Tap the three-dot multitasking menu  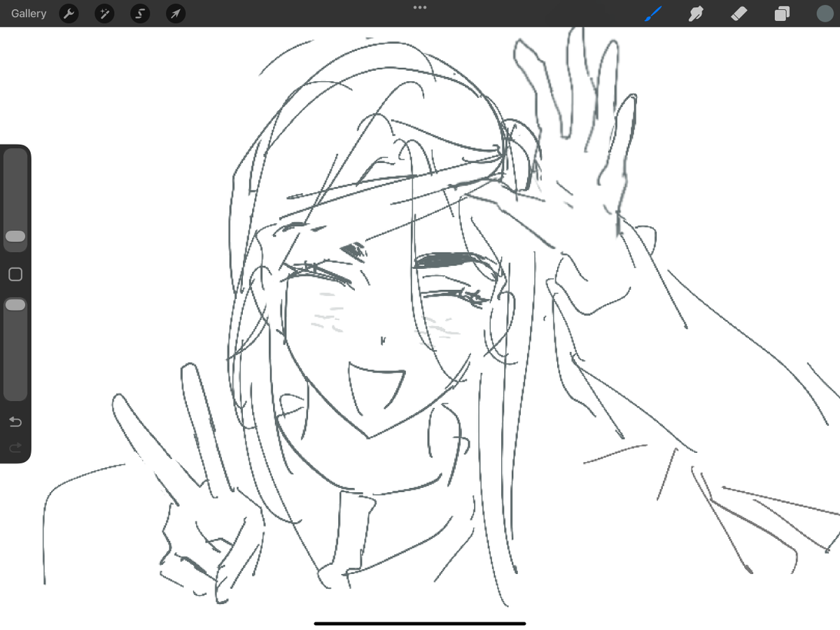(420, 7)
